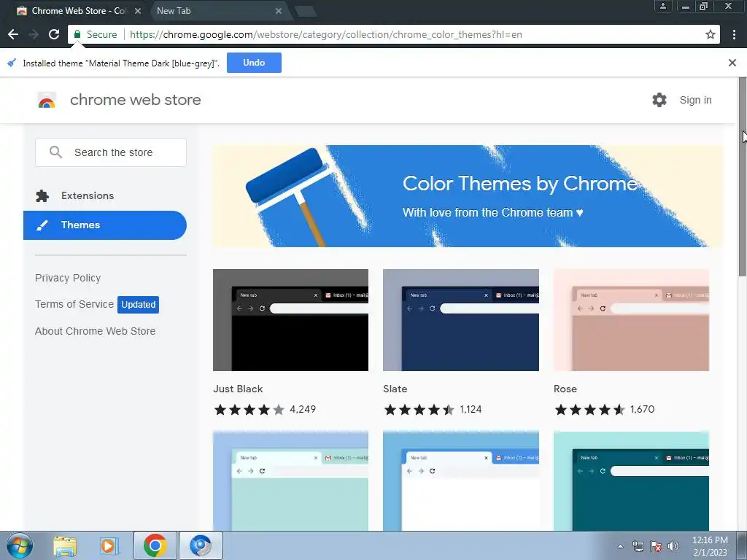Click the page vertical scrollbar thumb
This screenshot has width=747, height=560.
pos(742,176)
